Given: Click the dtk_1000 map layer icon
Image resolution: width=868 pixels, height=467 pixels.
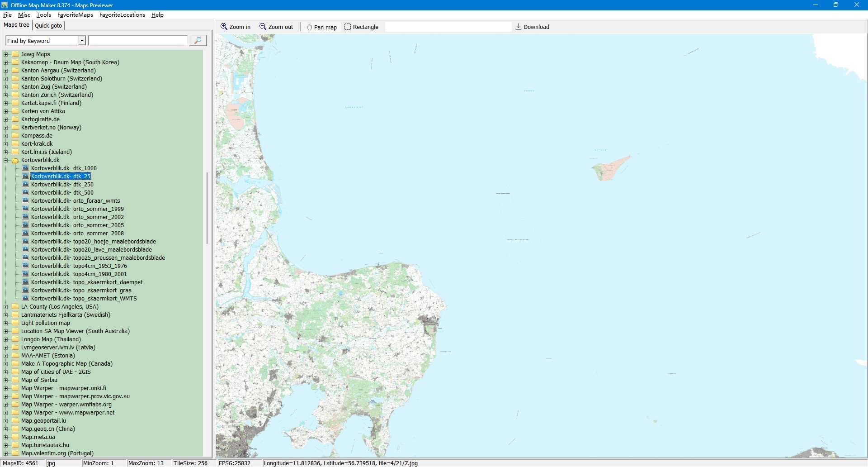Looking at the screenshot, I should 26,168.
